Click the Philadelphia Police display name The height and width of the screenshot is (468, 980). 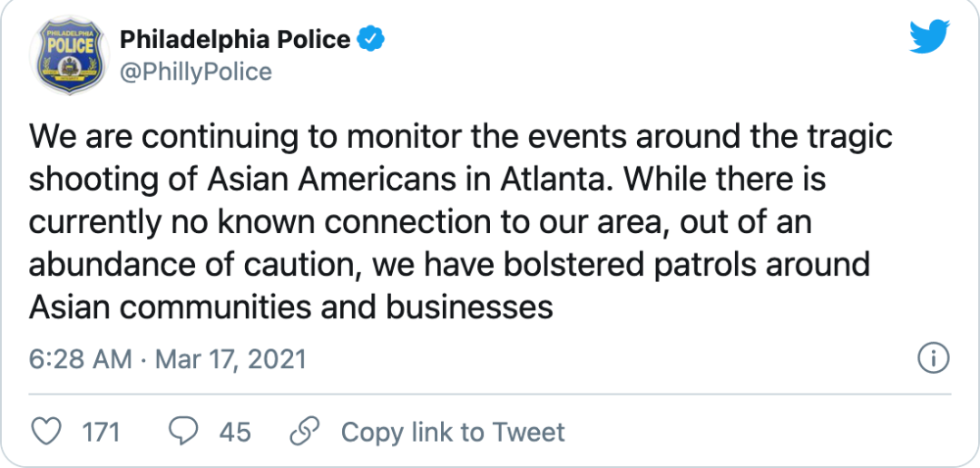pyautogui.click(x=235, y=40)
